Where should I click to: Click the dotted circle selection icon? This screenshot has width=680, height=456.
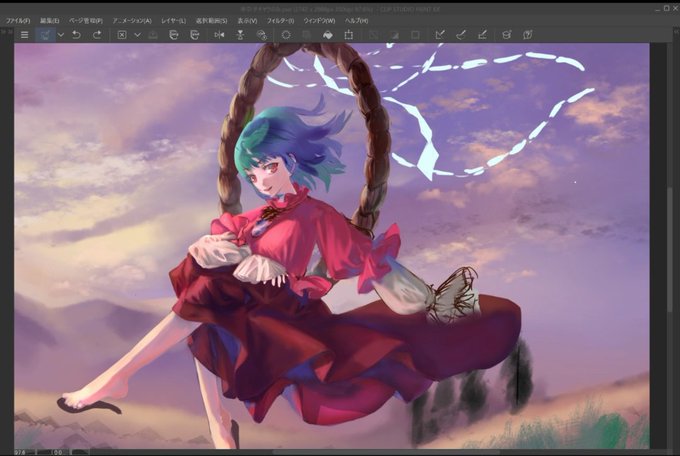pyautogui.click(x=286, y=35)
